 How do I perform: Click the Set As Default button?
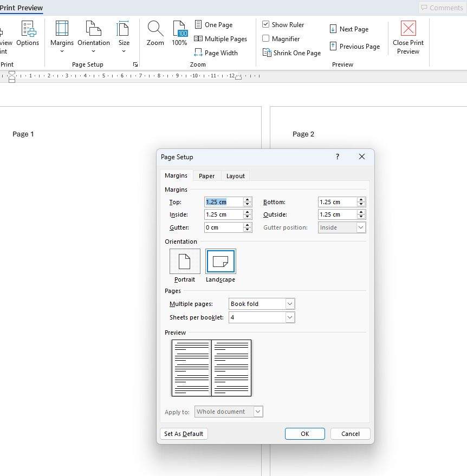[x=184, y=434]
